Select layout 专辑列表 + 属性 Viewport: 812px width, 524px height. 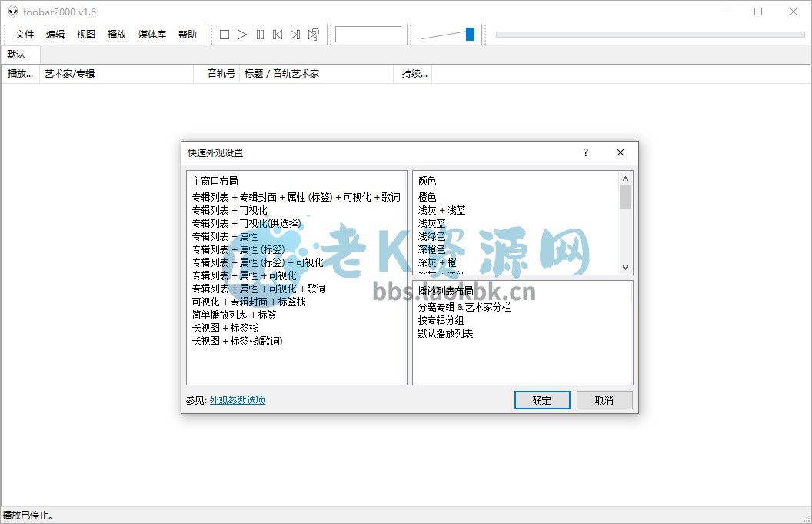(225, 236)
